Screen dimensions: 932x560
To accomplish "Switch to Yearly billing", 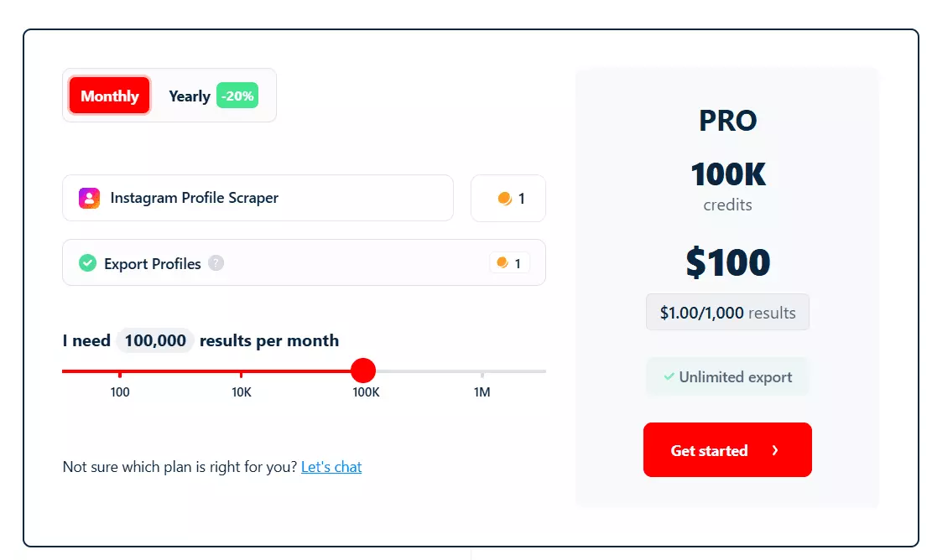I will click(x=190, y=96).
